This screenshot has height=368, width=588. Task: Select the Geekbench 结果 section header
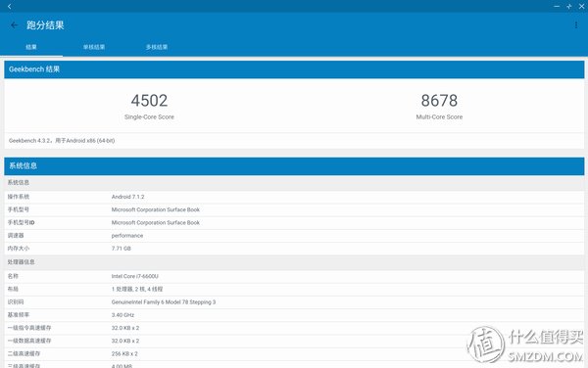(294, 69)
